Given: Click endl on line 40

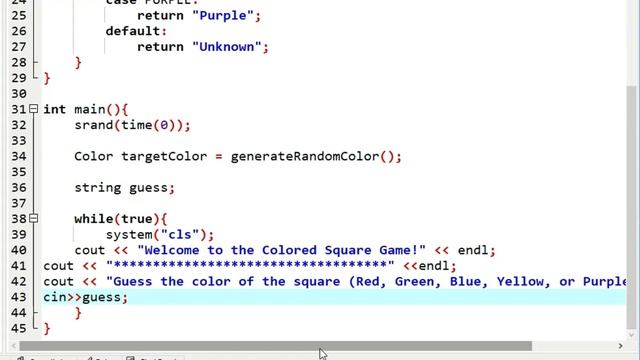Looking at the screenshot, I should (473, 250).
